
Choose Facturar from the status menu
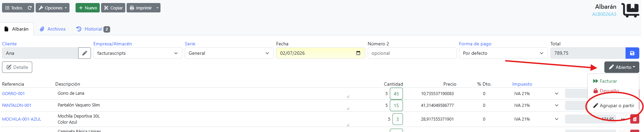point(605,81)
